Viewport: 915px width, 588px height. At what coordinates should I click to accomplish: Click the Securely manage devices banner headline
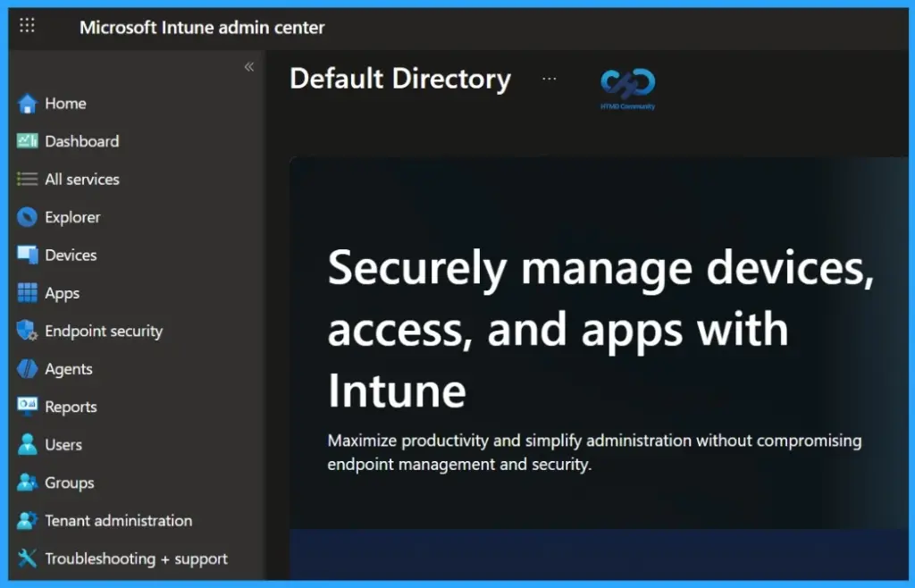601,329
